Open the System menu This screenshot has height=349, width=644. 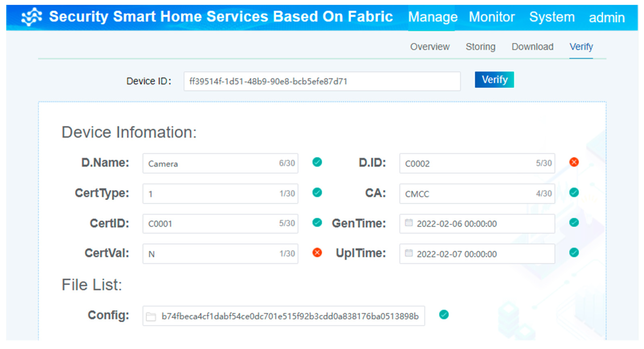click(x=552, y=17)
